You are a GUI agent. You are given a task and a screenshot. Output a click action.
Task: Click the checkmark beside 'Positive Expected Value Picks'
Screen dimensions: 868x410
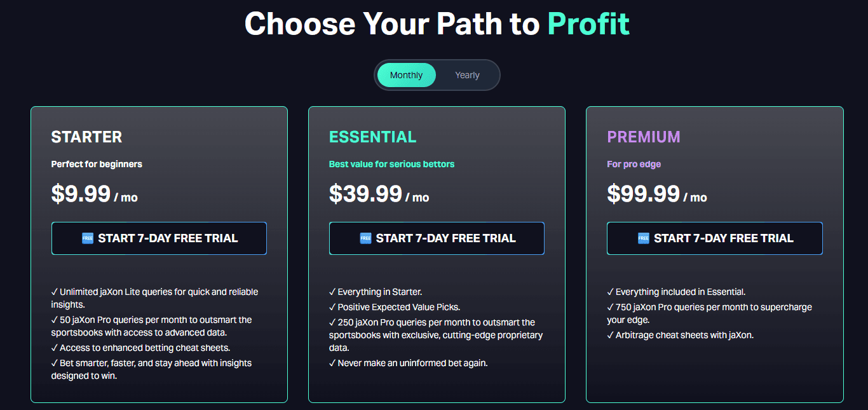pos(332,306)
